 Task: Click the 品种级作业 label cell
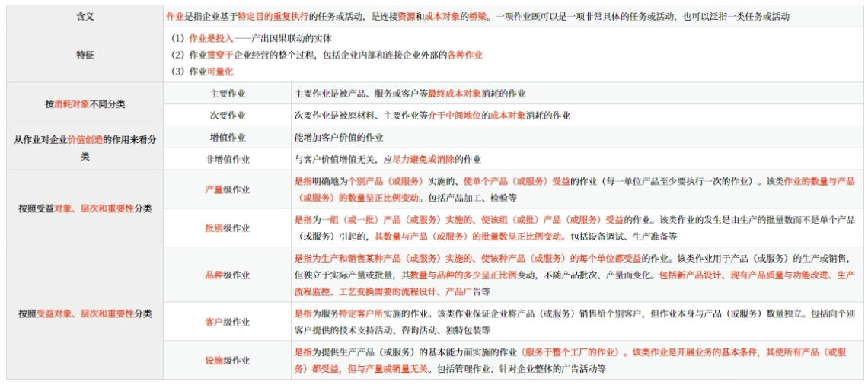(x=227, y=275)
